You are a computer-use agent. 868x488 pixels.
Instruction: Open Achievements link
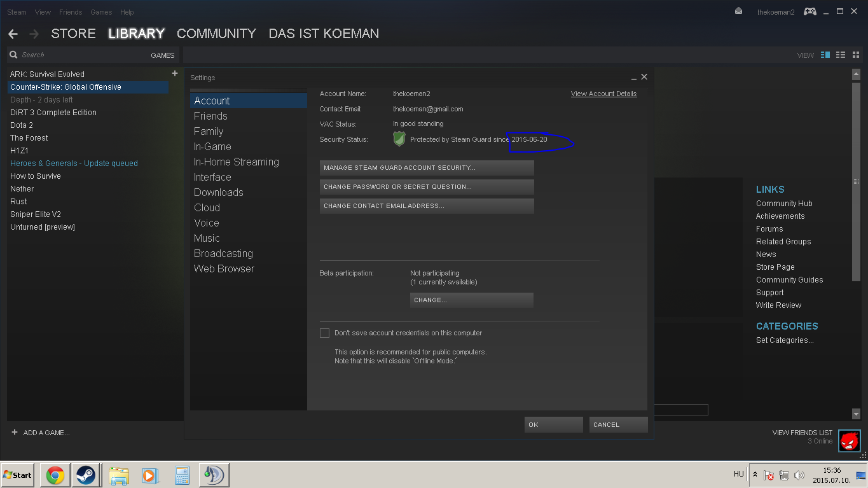(780, 216)
